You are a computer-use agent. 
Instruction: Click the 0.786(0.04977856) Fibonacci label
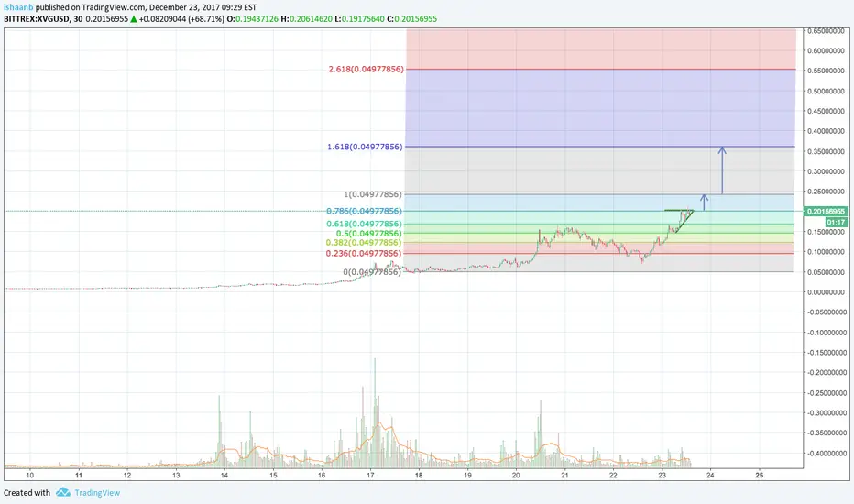tap(364, 211)
